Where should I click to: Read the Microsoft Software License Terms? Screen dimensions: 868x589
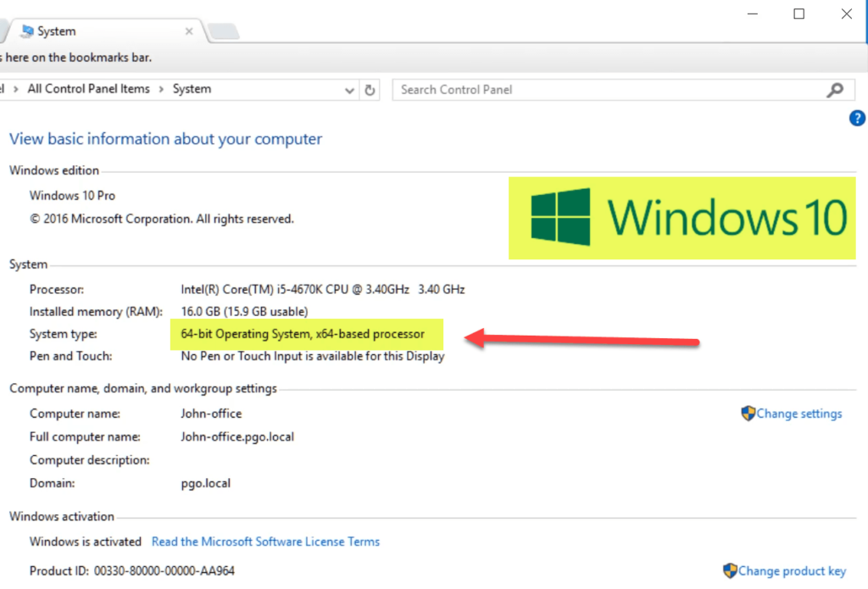click(265, 542)
